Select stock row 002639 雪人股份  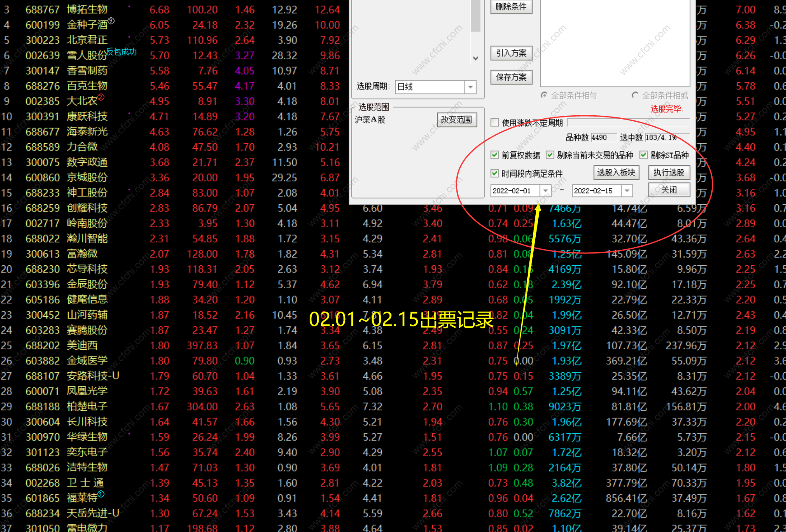tap(66, 55)
